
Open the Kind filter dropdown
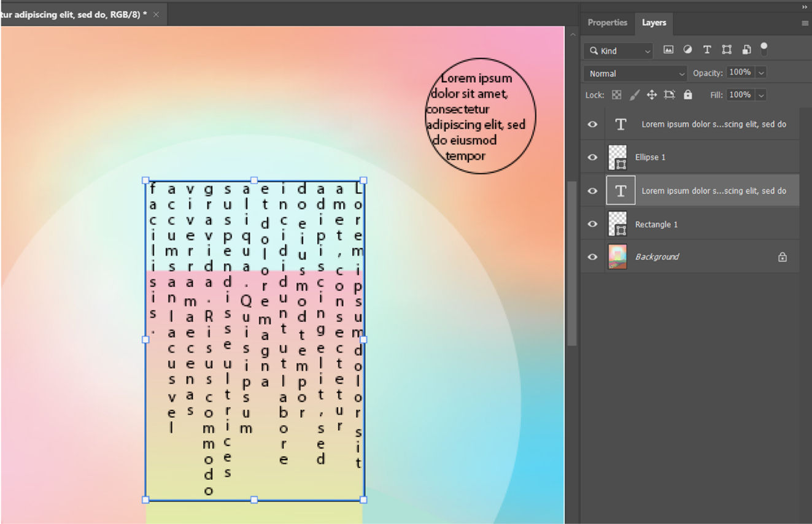tap(617, 50)
